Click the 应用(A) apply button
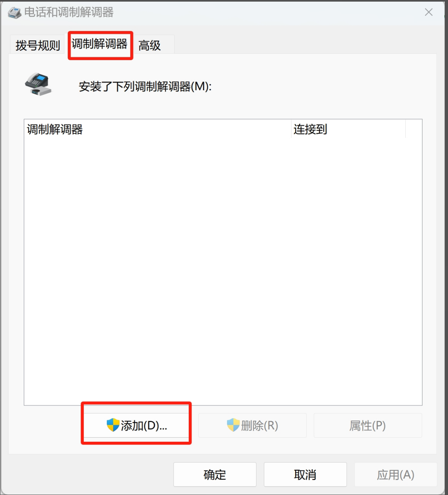The height and width of the screenshot is (495, 448). pyautogui.click(x=396, y=474)
